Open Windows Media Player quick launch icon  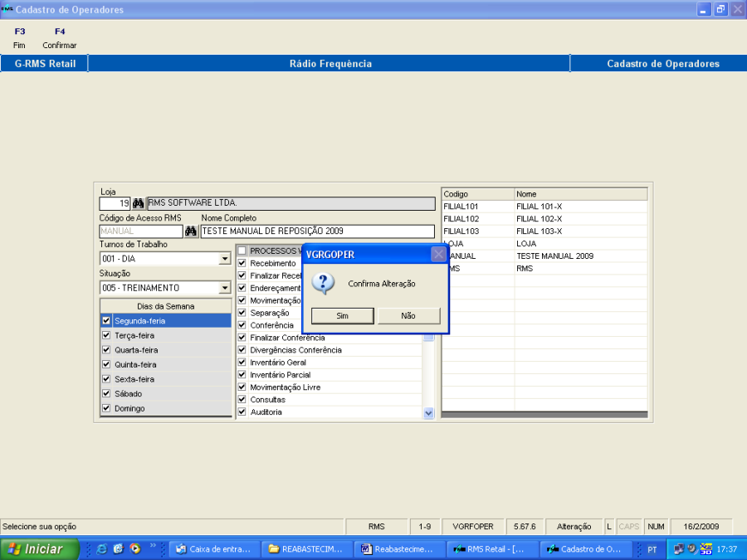coord(135,549)
